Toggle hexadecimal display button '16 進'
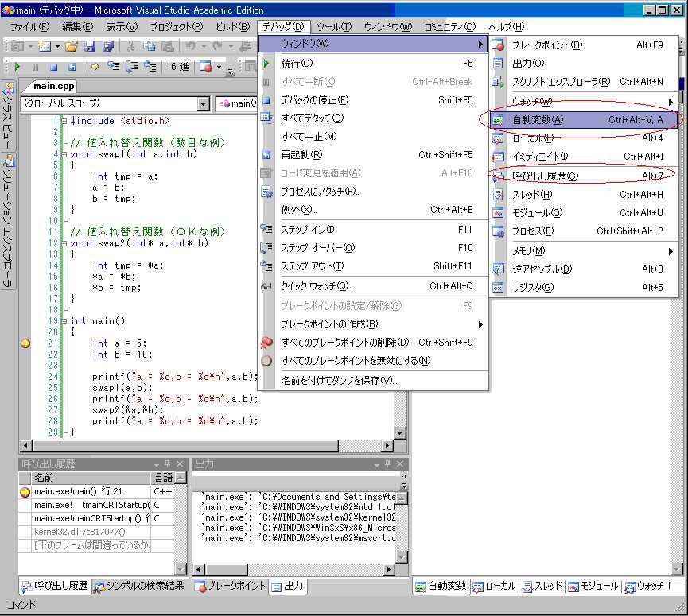The height and width of the screenshot is (616, 688). (177, 67)
